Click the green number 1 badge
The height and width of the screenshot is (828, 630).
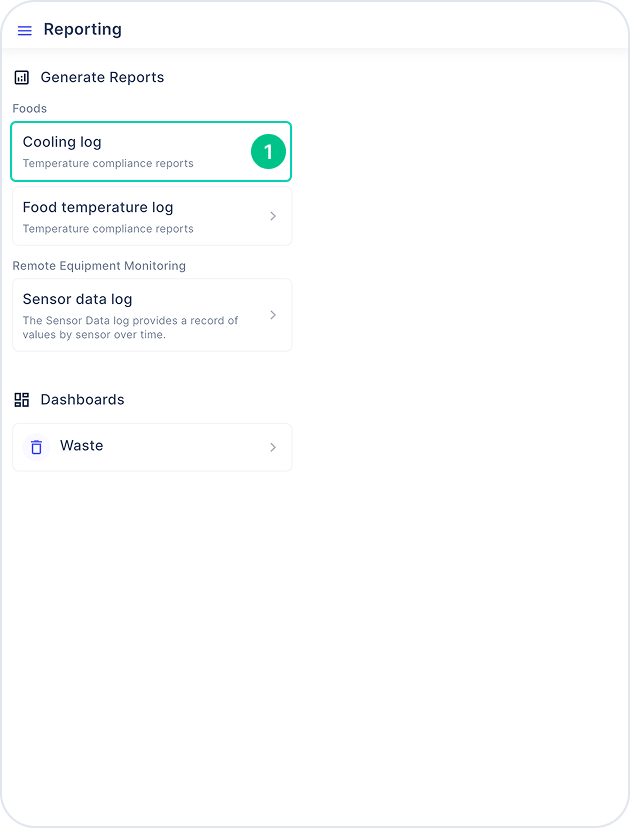[268, 152]
